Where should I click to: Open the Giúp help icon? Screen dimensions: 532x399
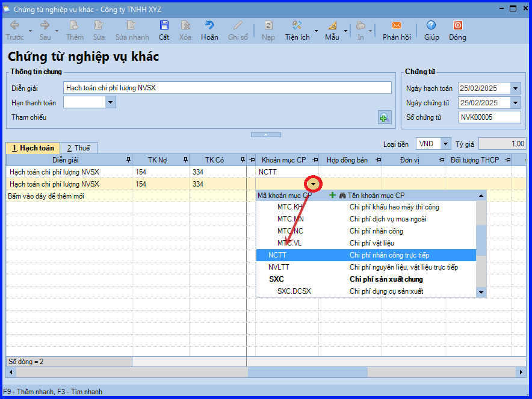click(x=431, y=25)
